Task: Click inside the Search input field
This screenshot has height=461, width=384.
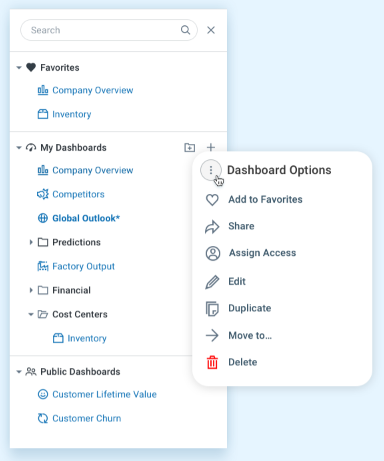Action: pyautogui.click(x=103, y=30)
